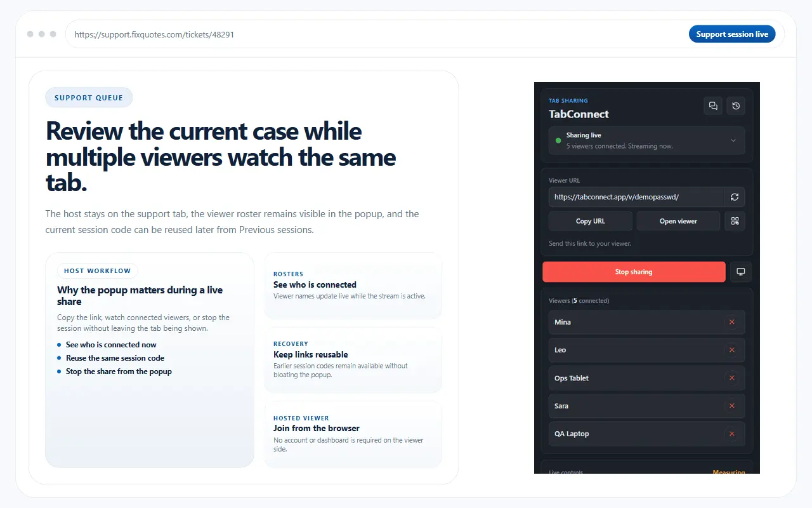Open the chat messages icon in TabConnect
812x508 pixels.
[x=713, y=106]
